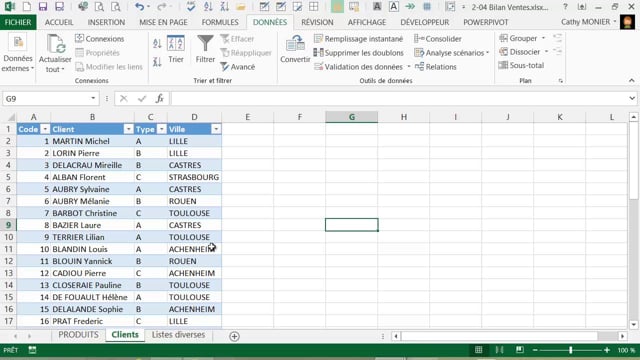This screenshot has width=640, height=360.
Task: Open the Dissocier dropdown arrow
Action: 546,52
